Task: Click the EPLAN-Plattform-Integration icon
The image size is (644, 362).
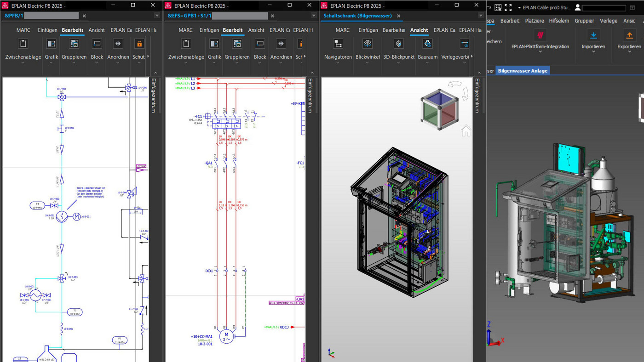Action: coord(540,35)
